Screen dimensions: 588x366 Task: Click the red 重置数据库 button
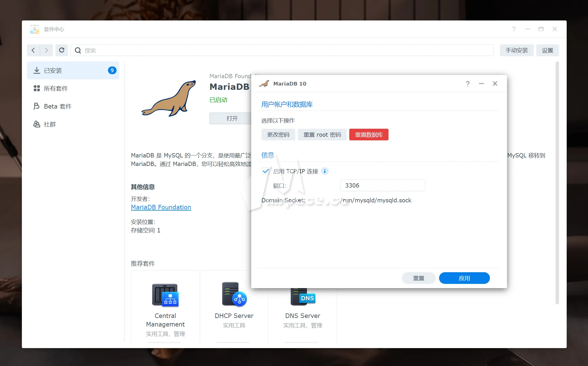(369, 135)
